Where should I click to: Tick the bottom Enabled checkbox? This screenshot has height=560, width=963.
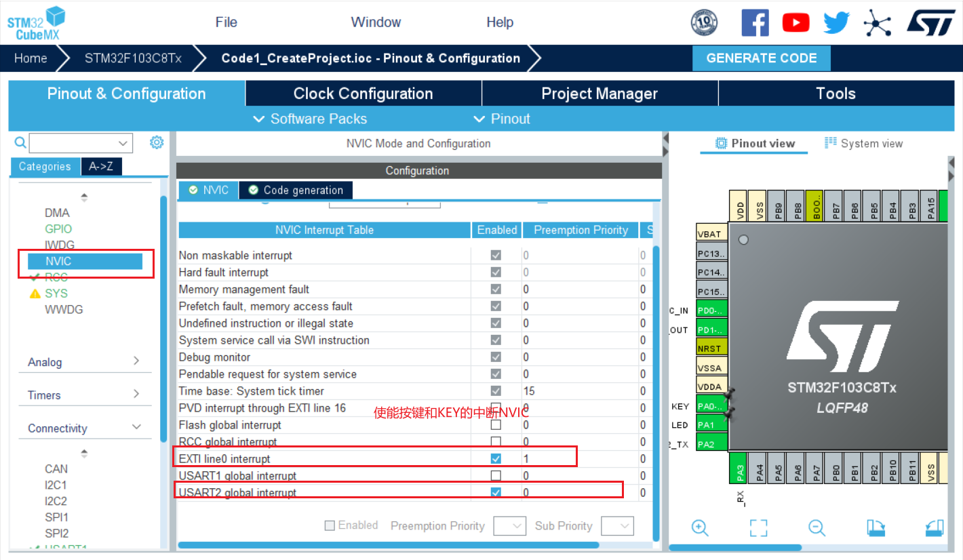[330, 525]
